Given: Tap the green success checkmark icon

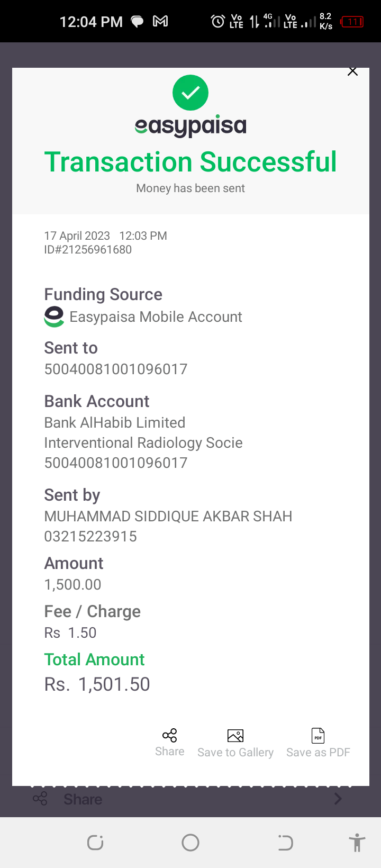Looking at the screenshot, I should 190,93.
